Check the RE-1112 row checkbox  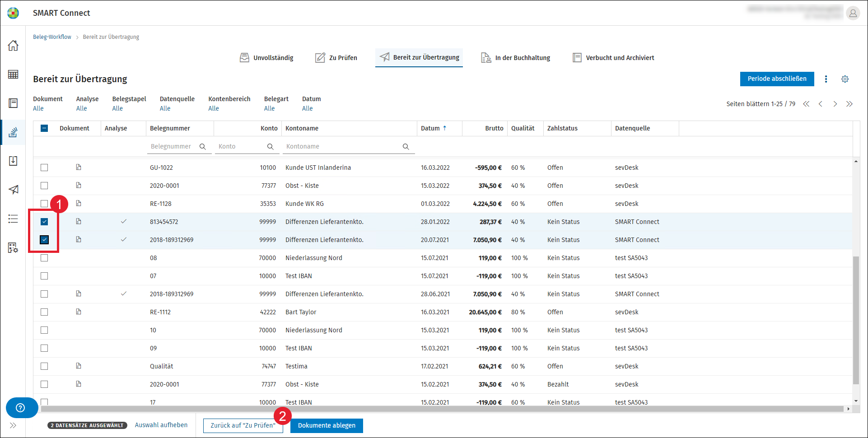click(44, 312)
